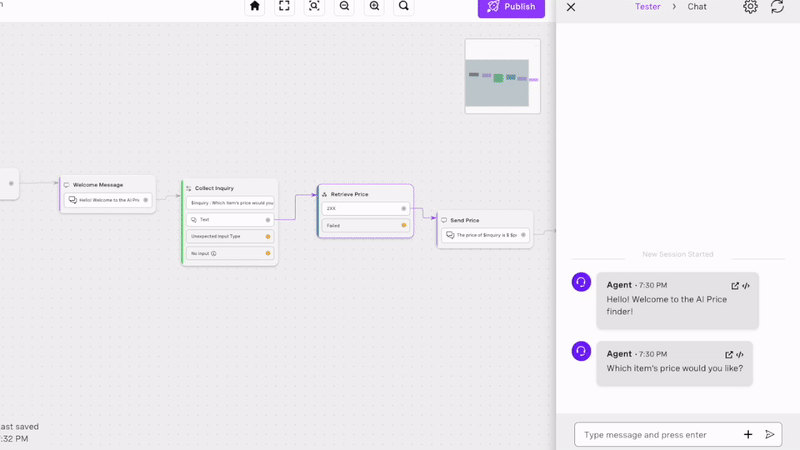The height and width of the screenshot is (450, 800).
Task: Click the zoom in magnifier icon
Action: 374,6
